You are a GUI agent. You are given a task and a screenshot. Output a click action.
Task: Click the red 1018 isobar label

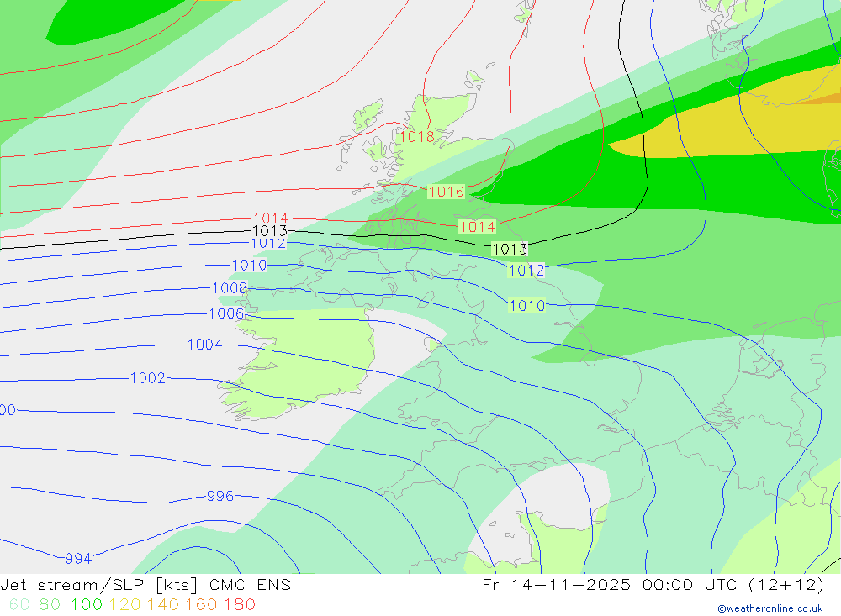pos(417,137)
